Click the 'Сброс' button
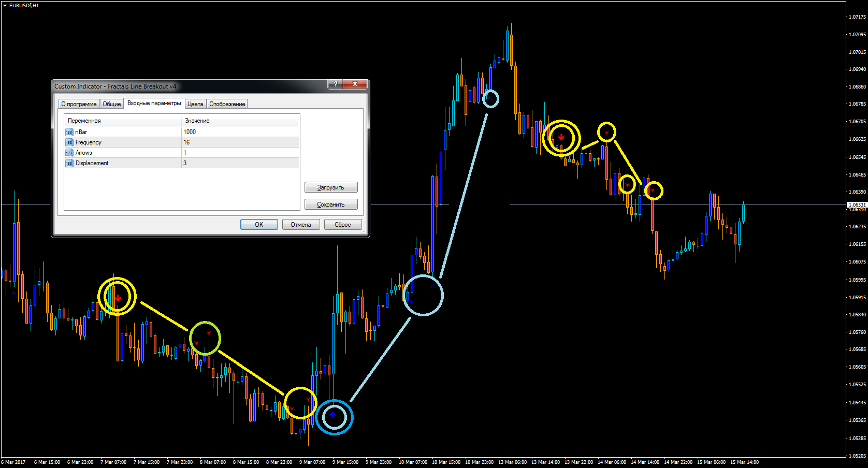Screen dimensions: 868x468 343,225
